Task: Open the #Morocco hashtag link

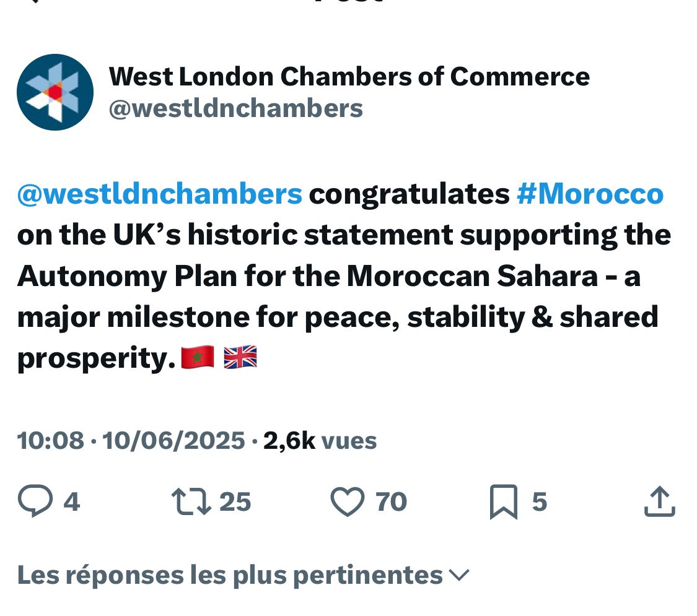Action: pyautogui.click(x=590, y=194)
